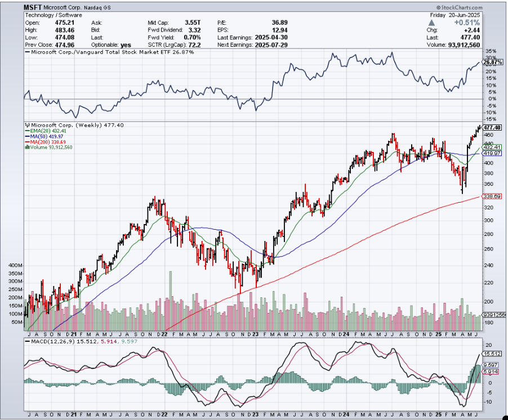Click the 477.40 price tag on the right axis
This screenshot has height=420, width=508.
click(x=492, y=128)
